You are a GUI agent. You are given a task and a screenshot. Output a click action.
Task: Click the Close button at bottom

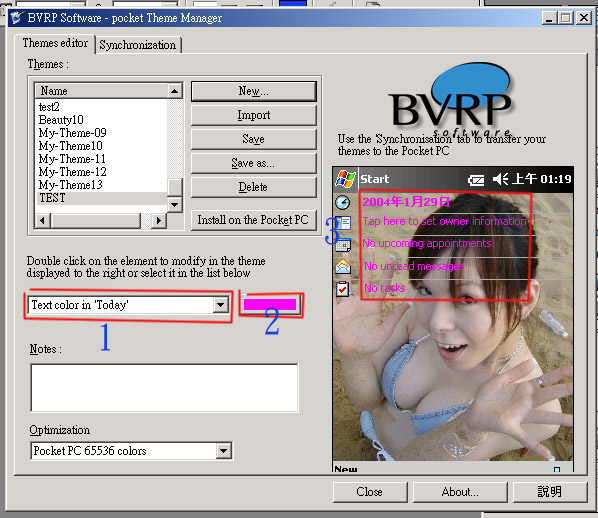click(370, 492)
